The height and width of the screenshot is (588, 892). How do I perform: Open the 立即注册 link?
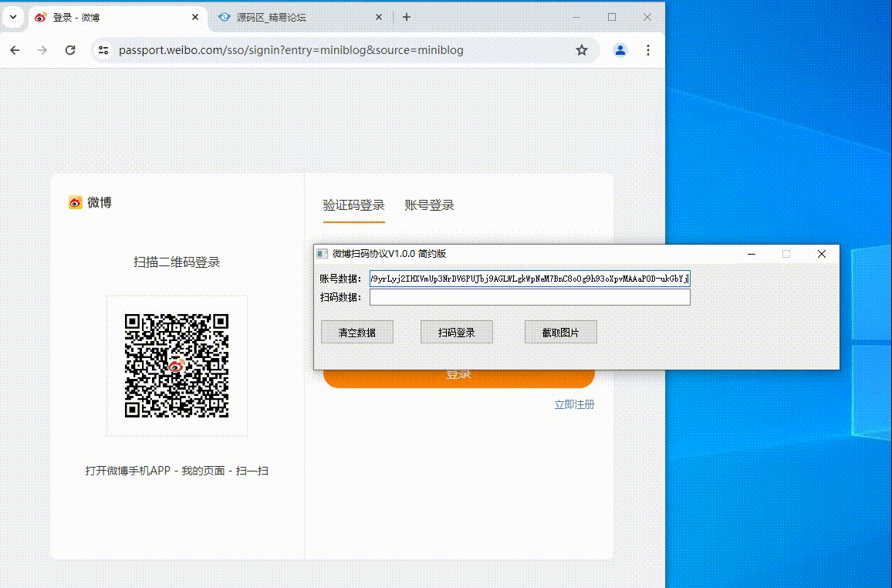575,404
